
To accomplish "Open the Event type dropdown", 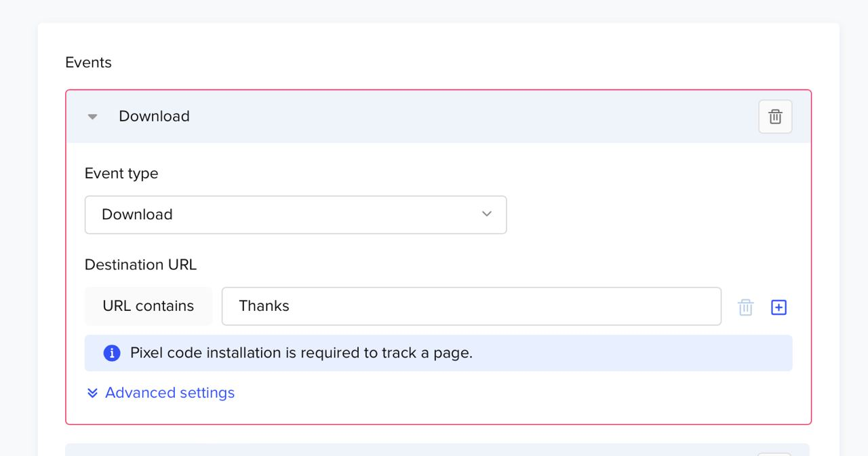I will [x=295, y=214].
